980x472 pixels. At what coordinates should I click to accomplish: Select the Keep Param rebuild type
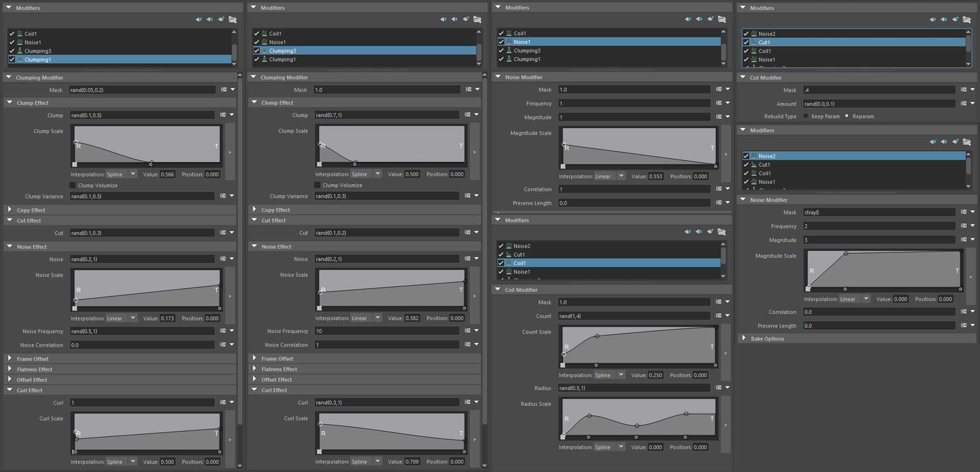(x=806, y=116)
